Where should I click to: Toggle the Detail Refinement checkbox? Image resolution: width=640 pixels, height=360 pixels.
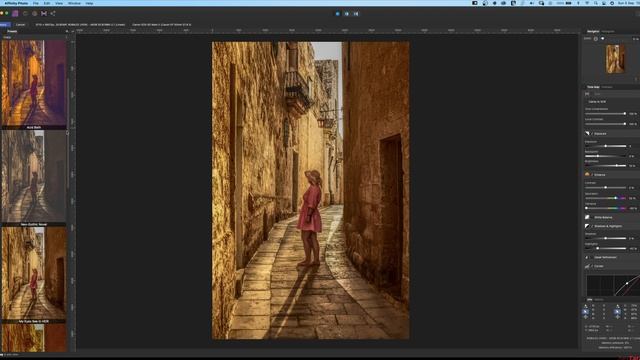tap(592, 258)
